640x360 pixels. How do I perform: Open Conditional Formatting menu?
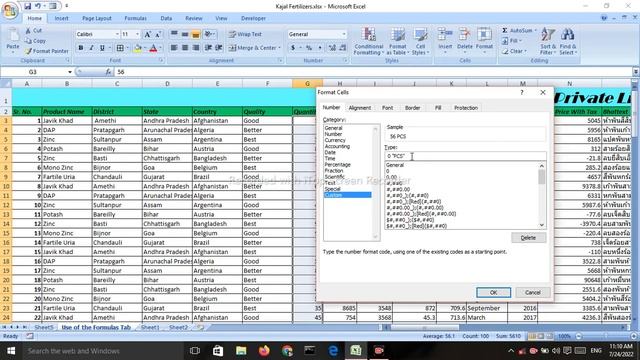click(x=369, y=41)
